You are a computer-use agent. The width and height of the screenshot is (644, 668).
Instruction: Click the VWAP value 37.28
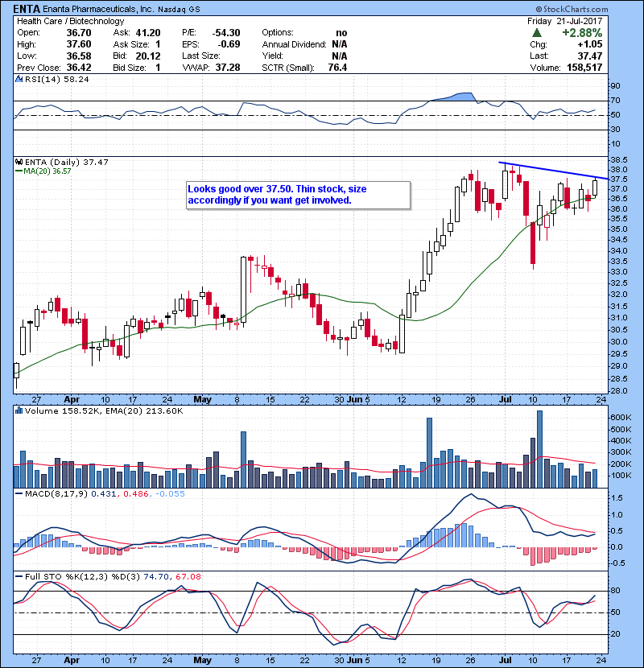coord(228,68)
